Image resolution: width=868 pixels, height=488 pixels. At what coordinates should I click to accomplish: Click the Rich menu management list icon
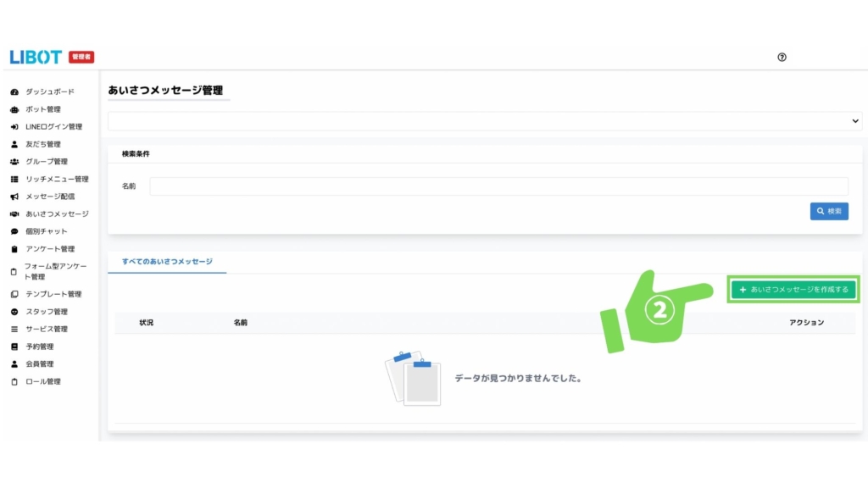tap(14, 180)
